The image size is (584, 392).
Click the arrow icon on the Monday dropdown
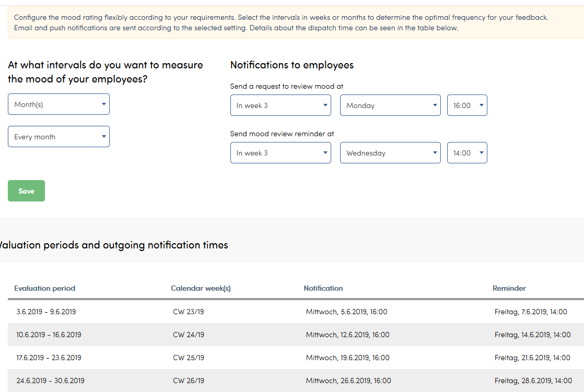(435, 105)
